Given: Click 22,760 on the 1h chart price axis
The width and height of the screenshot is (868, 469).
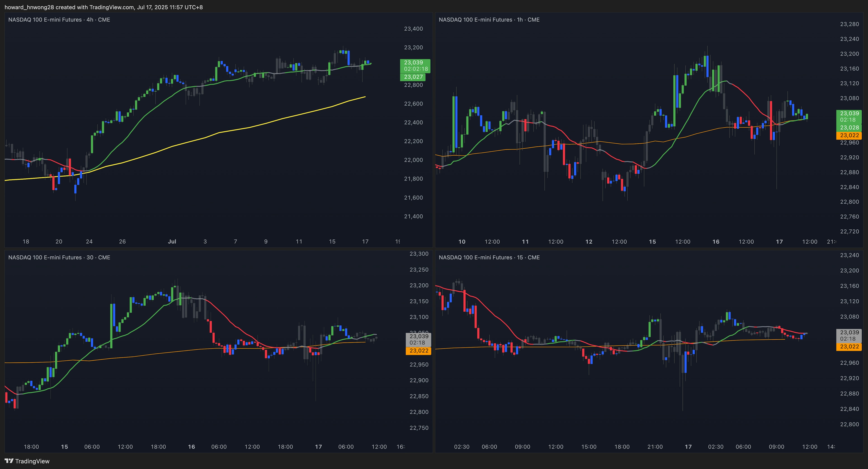Looking at the screenshot, I should point(849,217).
